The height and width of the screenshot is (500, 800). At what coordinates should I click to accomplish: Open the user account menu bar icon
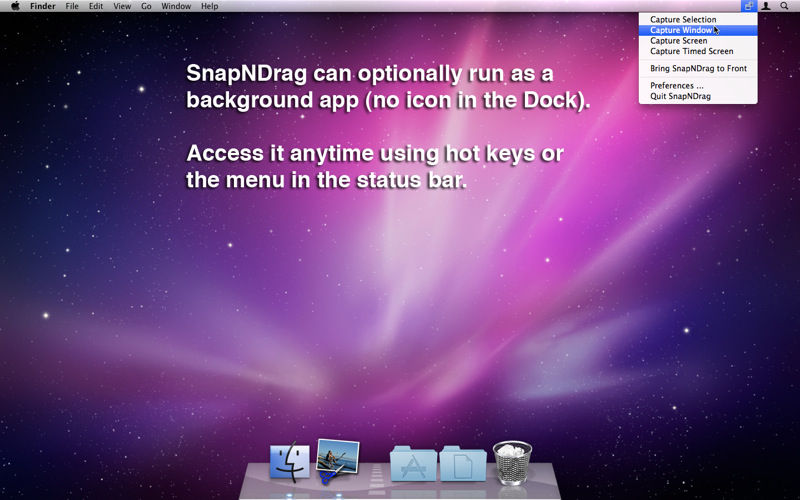(766, 6)
